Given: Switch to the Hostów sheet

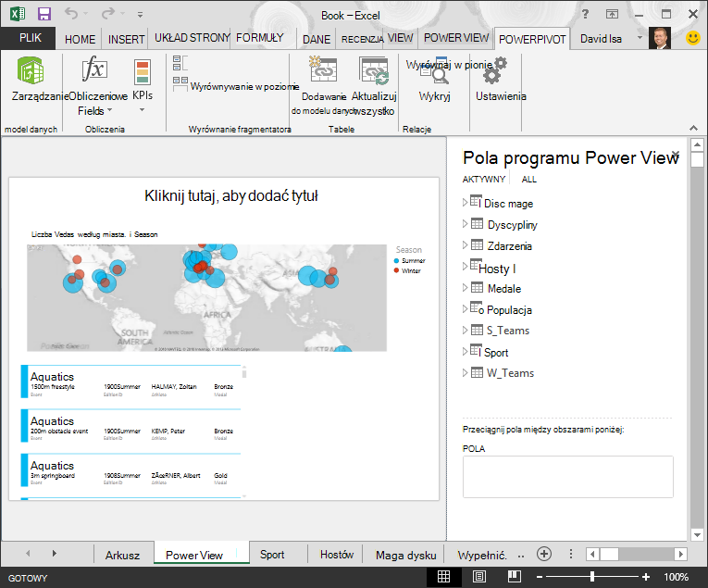Looking at the screenshot, I should pyautogui.click(x=336, y=555).
